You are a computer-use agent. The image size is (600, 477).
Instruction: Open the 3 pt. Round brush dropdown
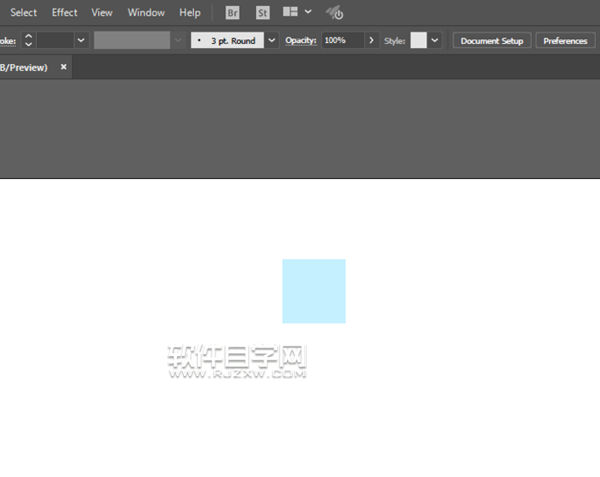coord(272,41)
